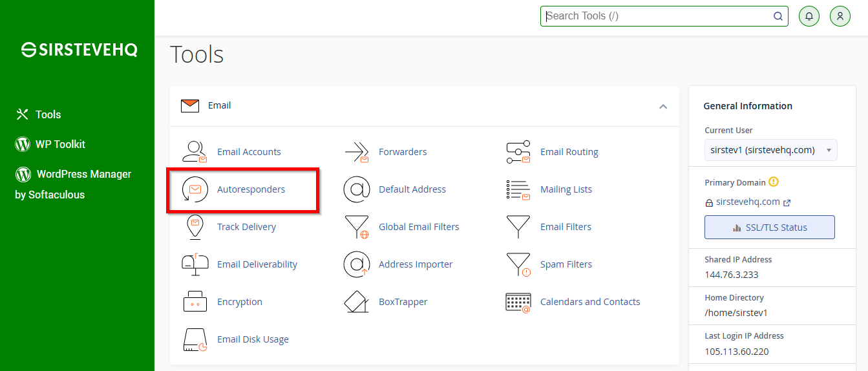The width and height of the screenshot is (868, 371).
Task: Open the BoxTrapper link
Action: pos(403,302)
